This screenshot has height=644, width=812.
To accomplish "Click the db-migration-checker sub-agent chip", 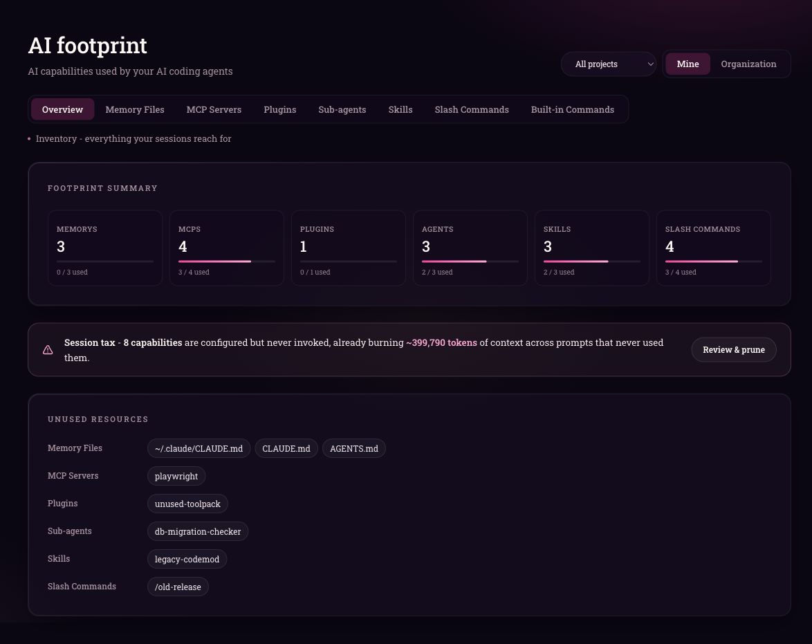I will (x=198, y=531).
